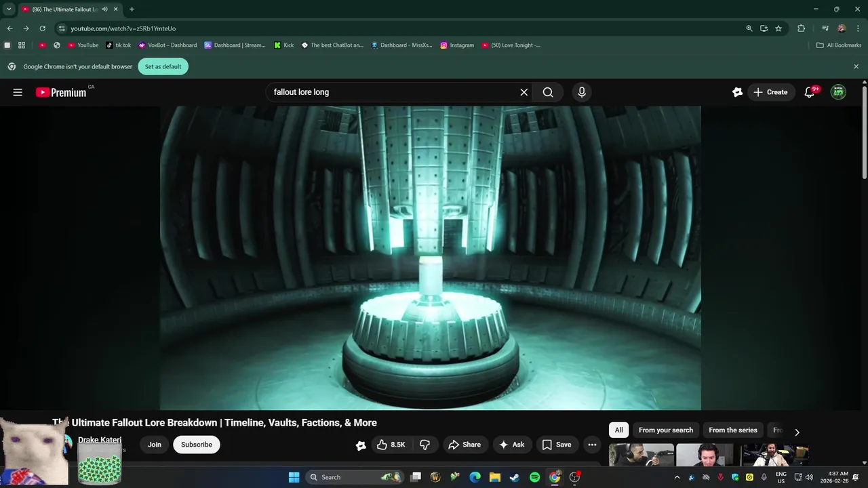Mute the tab via speaker icon
This screenshot has width=868, height=488.
(x=104, y=9)
